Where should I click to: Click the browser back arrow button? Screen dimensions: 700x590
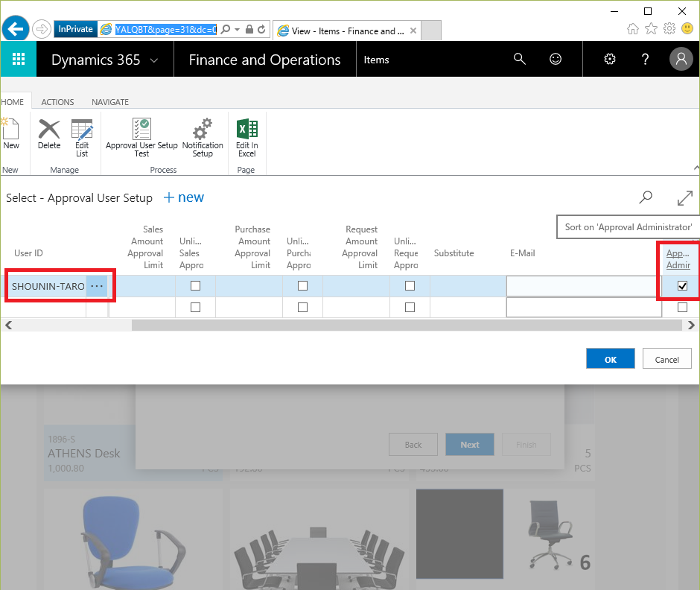tap(16, 29)
